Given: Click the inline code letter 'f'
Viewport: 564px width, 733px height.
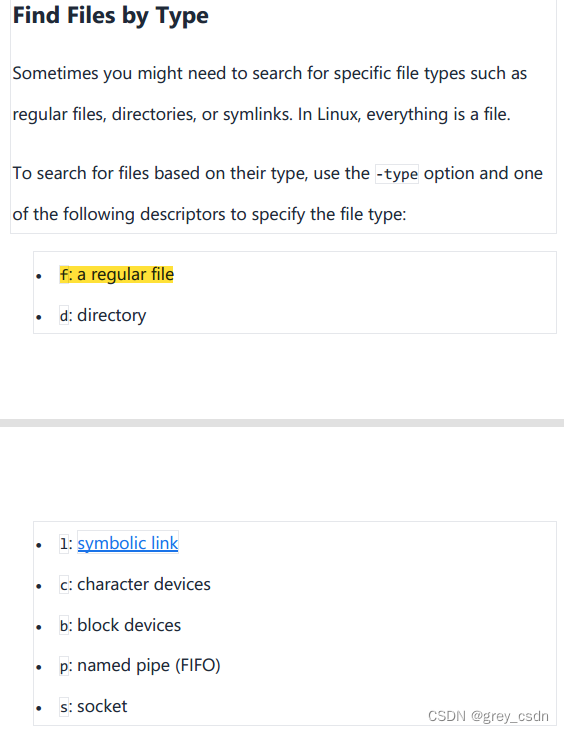Looking at the screenshot, I should 64,275.
